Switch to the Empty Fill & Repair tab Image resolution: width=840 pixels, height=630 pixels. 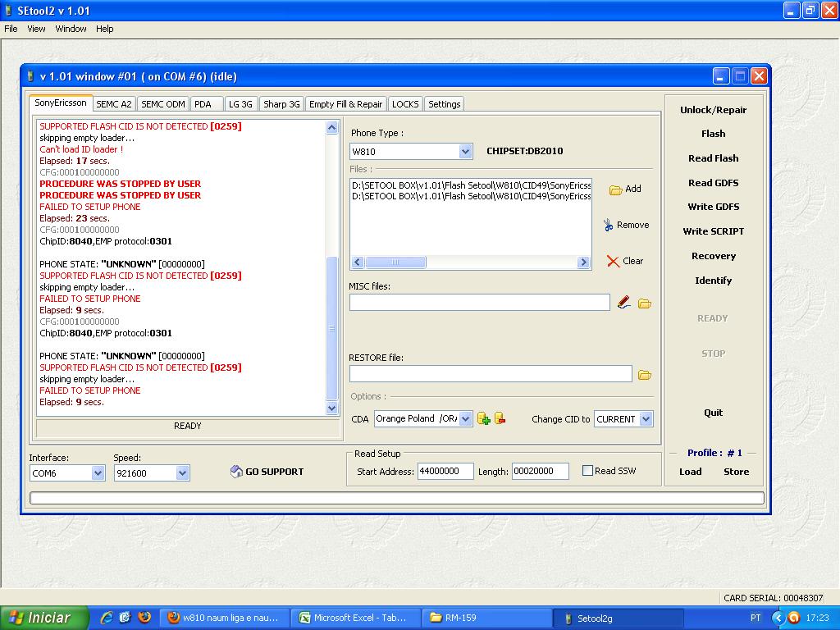345,104
